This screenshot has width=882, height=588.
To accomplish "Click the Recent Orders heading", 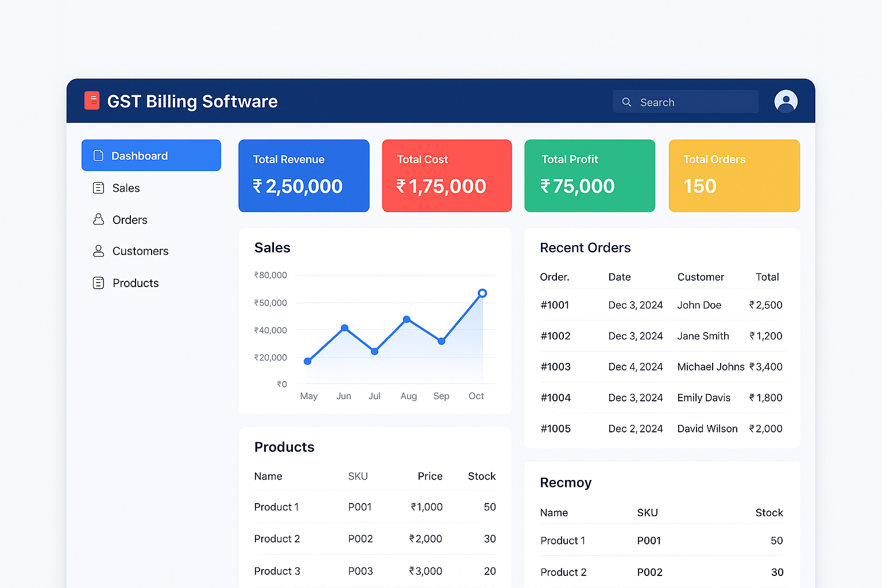I will (585, 247).
